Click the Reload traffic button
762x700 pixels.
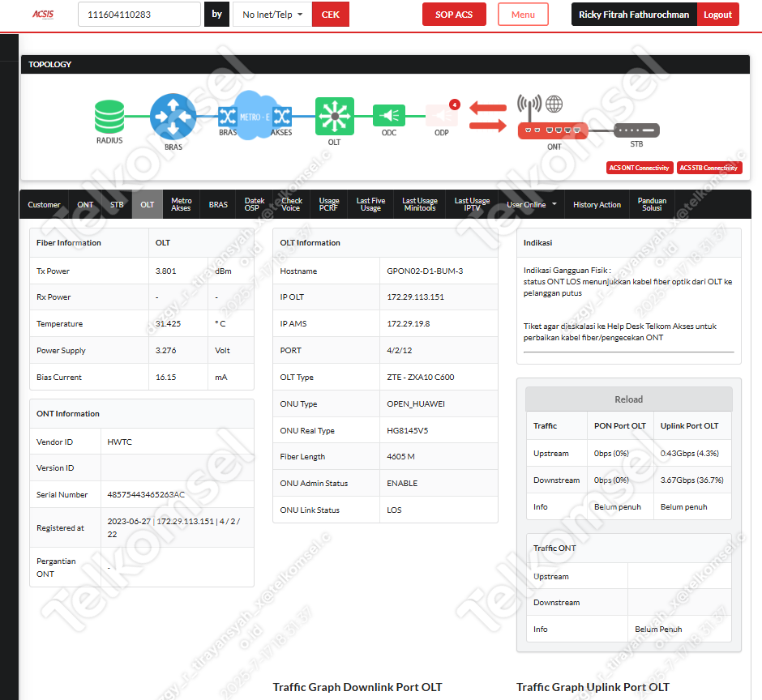[x=629, y=399]
